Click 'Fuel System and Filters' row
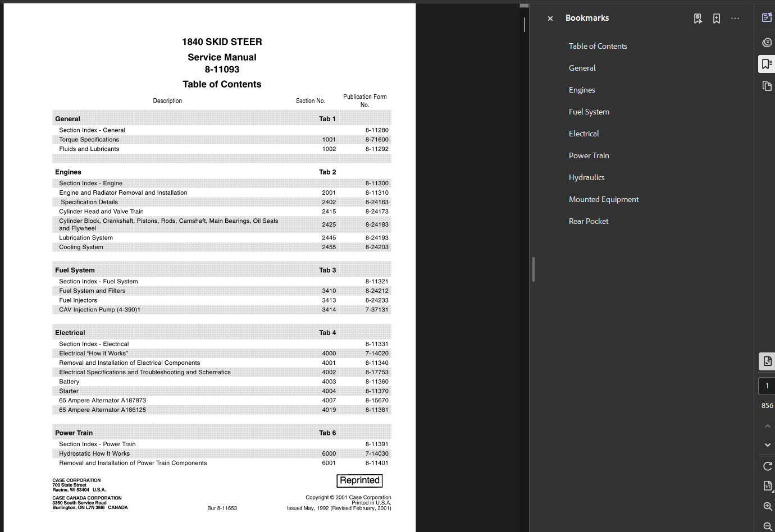775x532 pixels. [x=222, y=291]
